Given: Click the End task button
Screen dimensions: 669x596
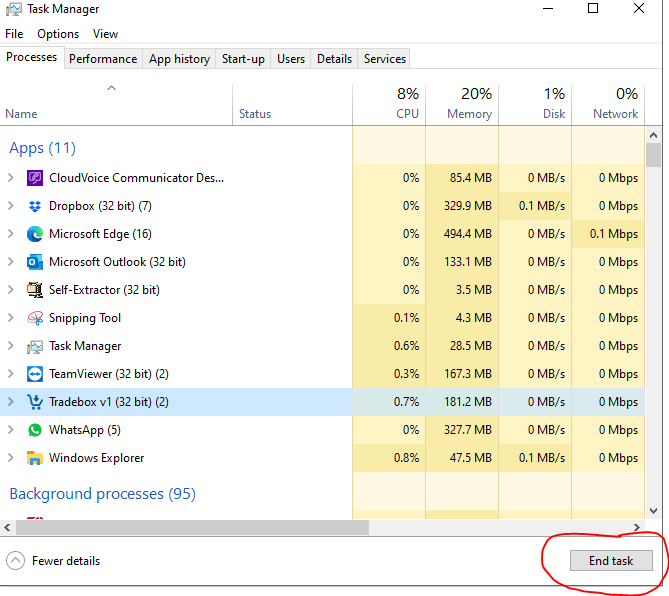Looking at the screenshot, I should pos(611,561).
